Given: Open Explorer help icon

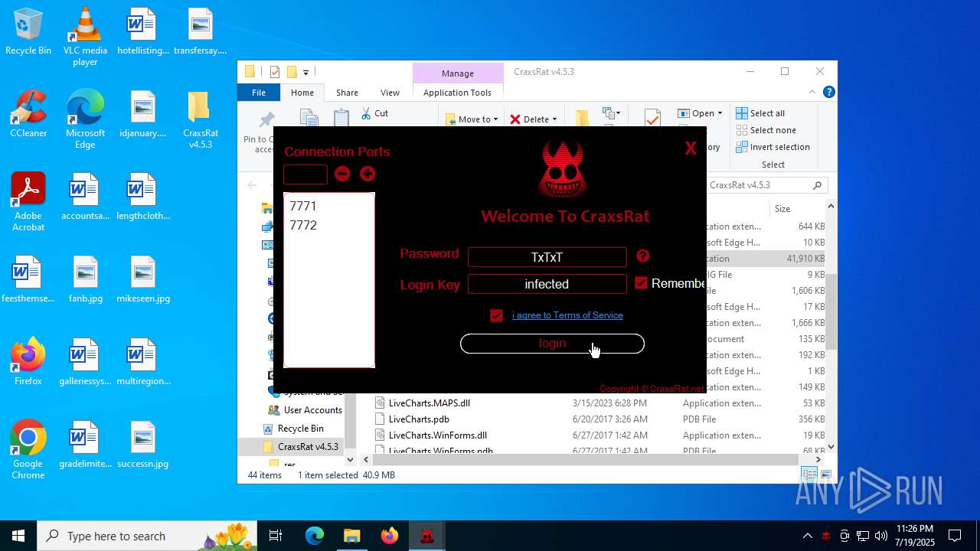Looking at the screenshot, I should coord(828,92).
